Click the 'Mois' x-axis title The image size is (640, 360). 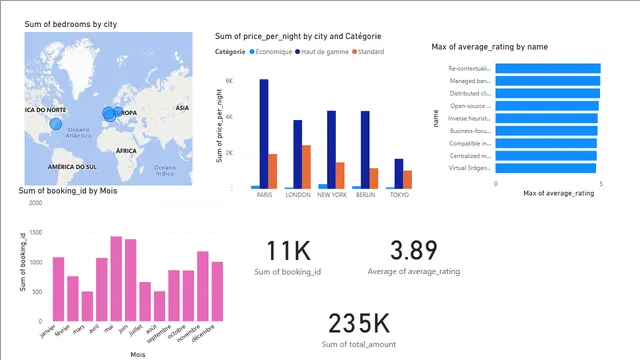tap(138, 355)
